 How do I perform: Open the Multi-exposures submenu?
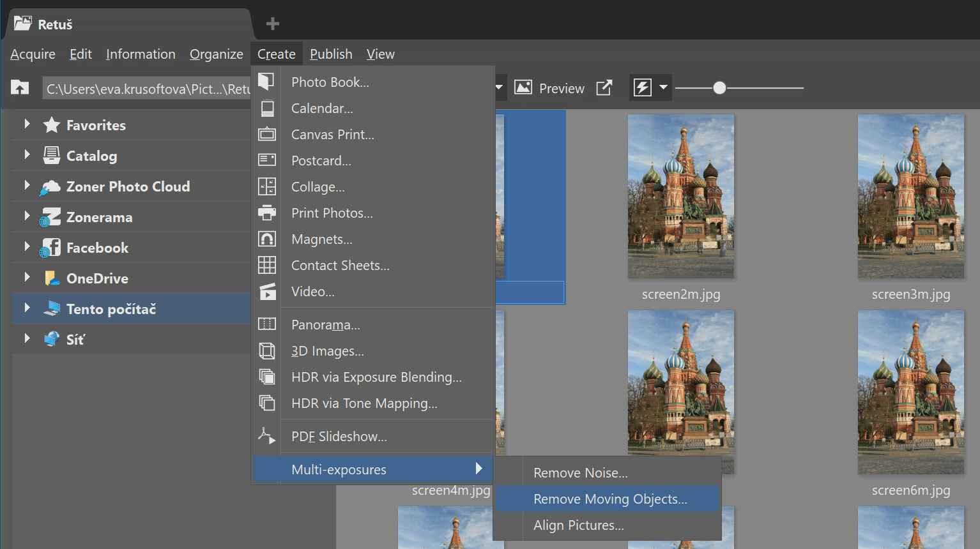pos(373,469)
